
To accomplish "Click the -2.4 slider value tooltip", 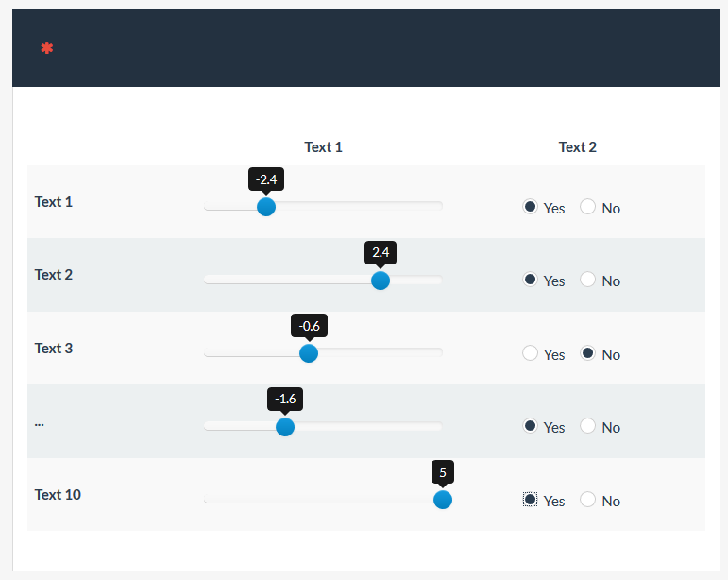I will [266, 179].
